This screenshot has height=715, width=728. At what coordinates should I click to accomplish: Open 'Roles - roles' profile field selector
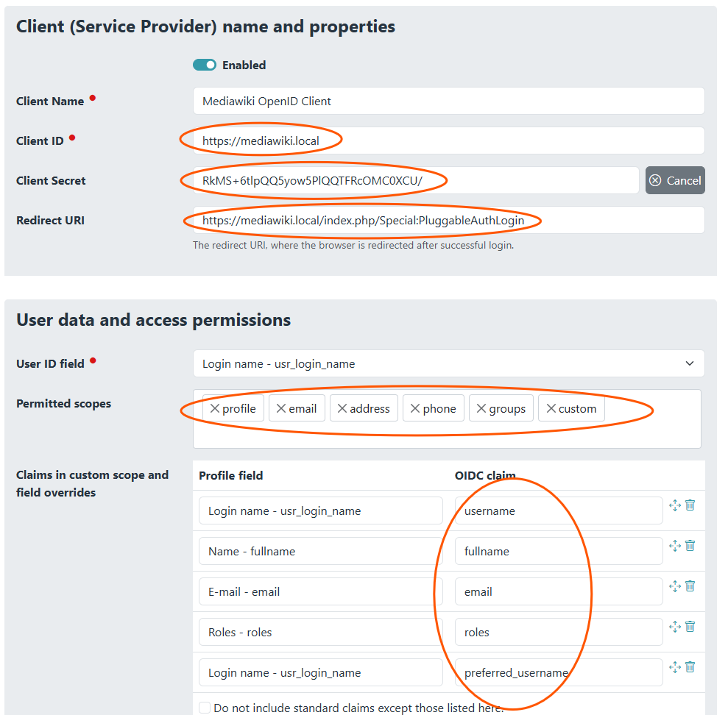tap(320, 632)
